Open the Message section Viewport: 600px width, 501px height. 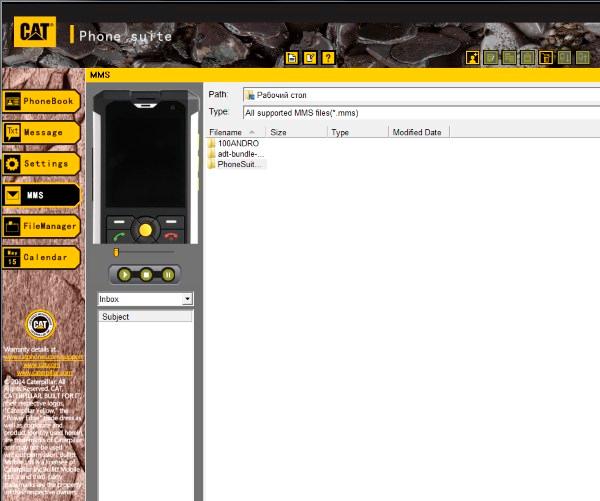41,132
